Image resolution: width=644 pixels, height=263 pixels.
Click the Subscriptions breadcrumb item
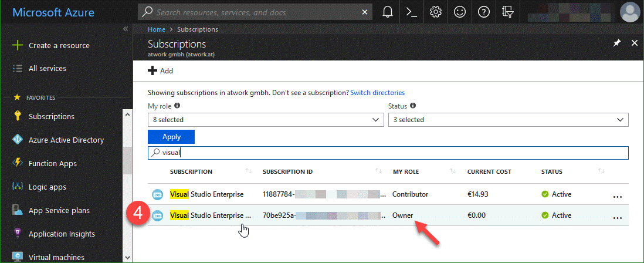click(x=198, y=29)
